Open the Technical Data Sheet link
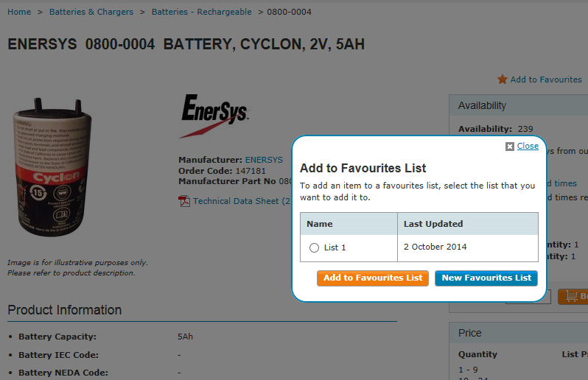The height and width of the screenshot is (380, 588). pos(242,201)
